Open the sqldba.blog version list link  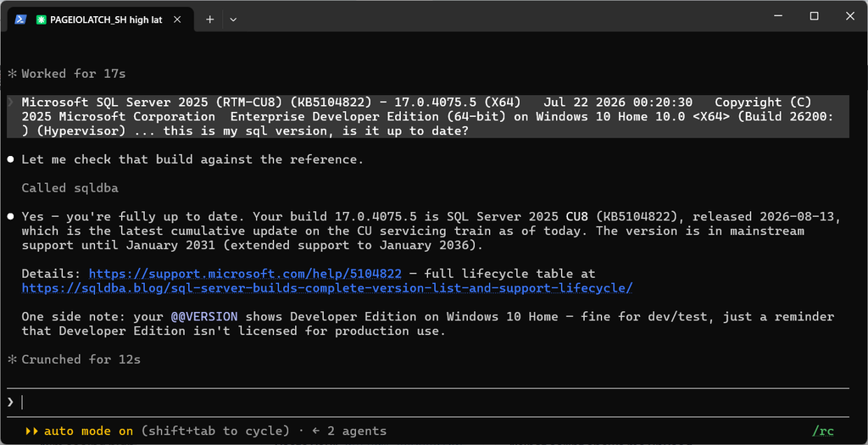tap(327, 288)
